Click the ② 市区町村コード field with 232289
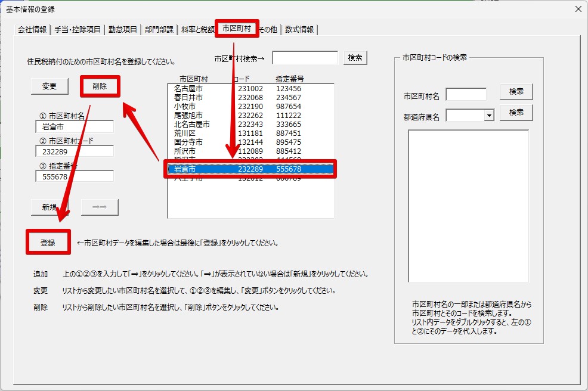This screenshot has width=588, height=391. click(x=74, y=151)
